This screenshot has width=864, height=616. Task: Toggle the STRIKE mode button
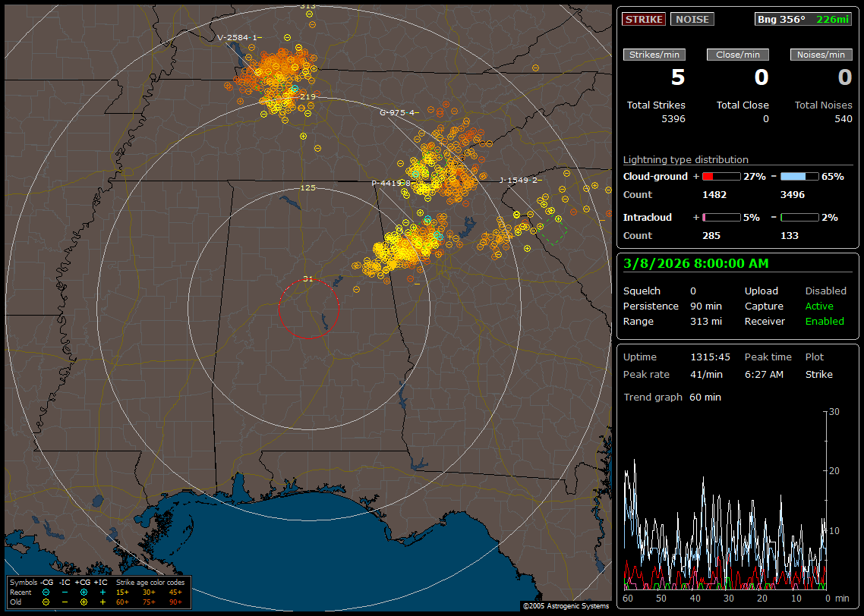(644, 19)
